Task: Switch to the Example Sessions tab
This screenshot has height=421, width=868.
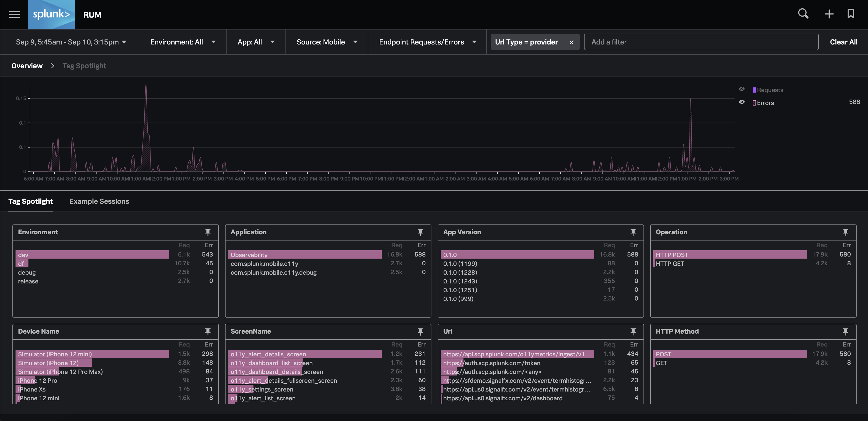Action: pyautogui.click(x=99, y=201)
